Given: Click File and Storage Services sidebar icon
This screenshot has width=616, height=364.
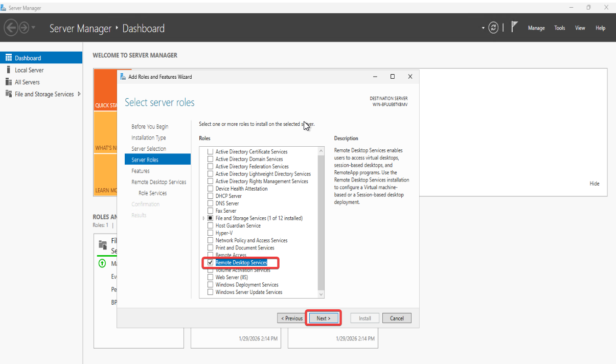Looking at the screenshot, I should pyautogui.click(x=9, y=94).
